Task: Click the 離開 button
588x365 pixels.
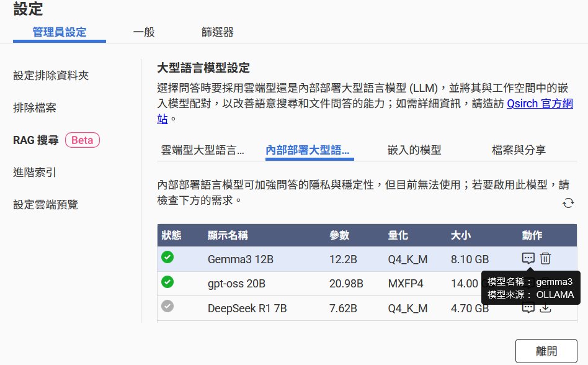Action: tap(546, 351)
